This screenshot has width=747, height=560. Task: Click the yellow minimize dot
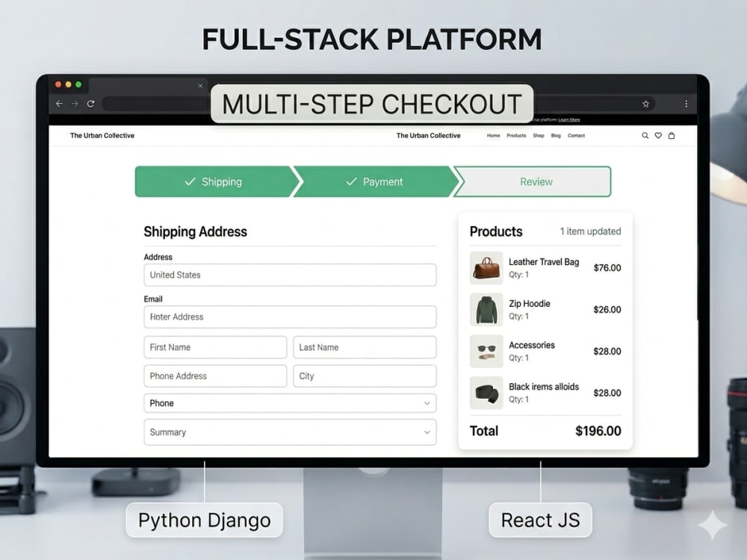click(68, 84)
